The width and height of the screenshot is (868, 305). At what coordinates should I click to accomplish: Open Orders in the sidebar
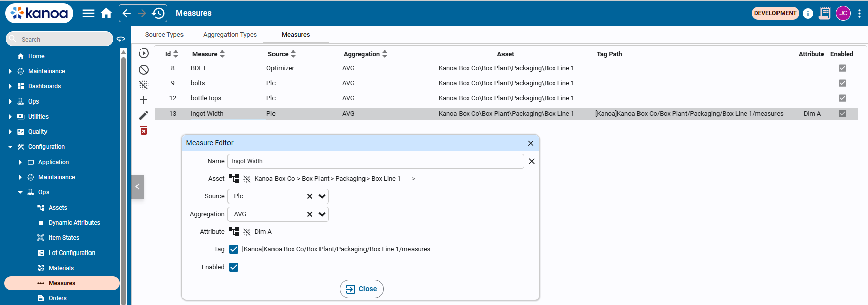(x=58, y=298)
